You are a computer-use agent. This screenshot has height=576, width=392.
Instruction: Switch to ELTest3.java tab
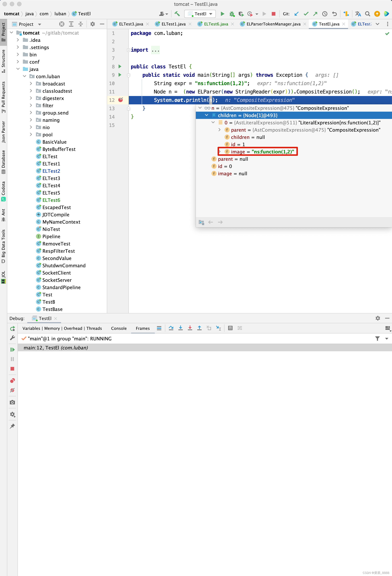click(131, 24)
